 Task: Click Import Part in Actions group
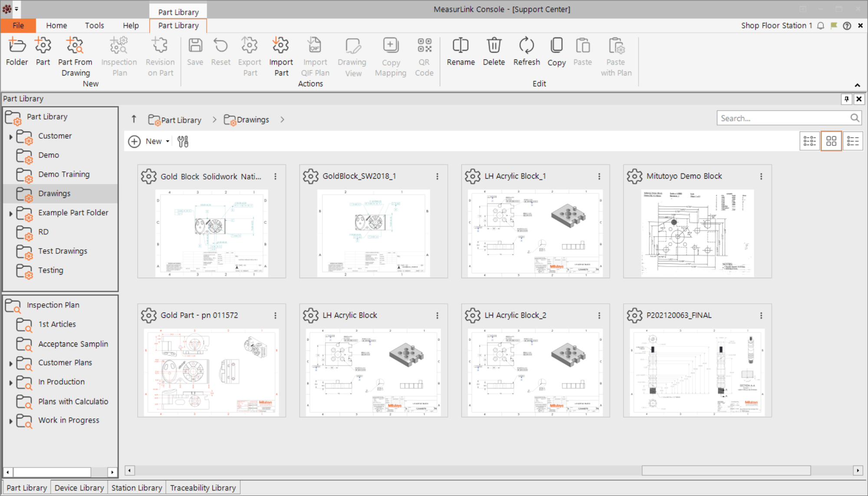[281, 57]
